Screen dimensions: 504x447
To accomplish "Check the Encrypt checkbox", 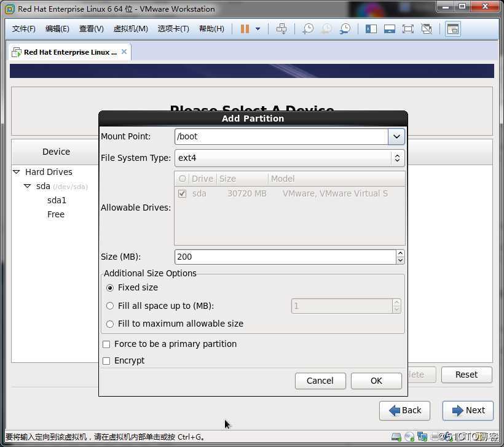I will point(106,361).
